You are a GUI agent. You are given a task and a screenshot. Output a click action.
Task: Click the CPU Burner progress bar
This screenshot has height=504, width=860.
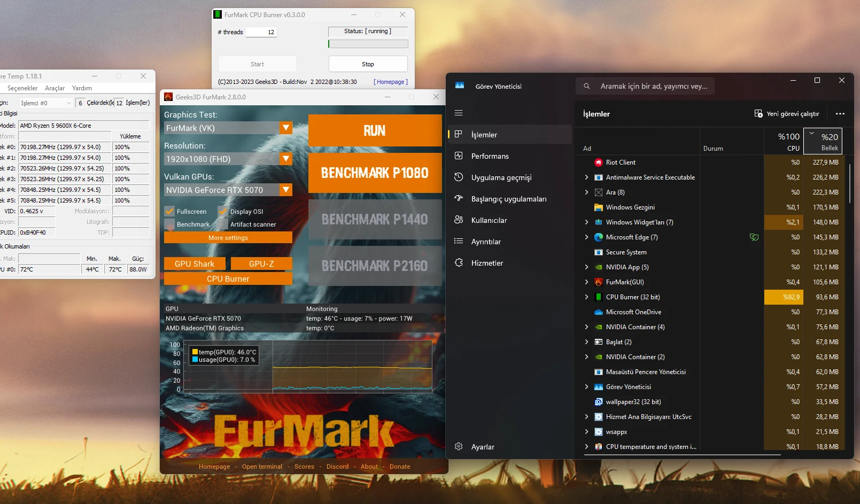[368, 44]
